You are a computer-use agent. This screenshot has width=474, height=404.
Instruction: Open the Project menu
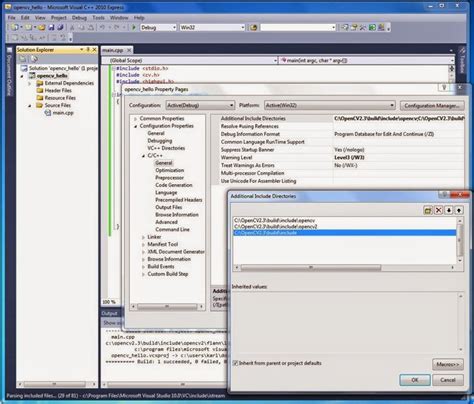pyautogui.click(x=59, y=18)
